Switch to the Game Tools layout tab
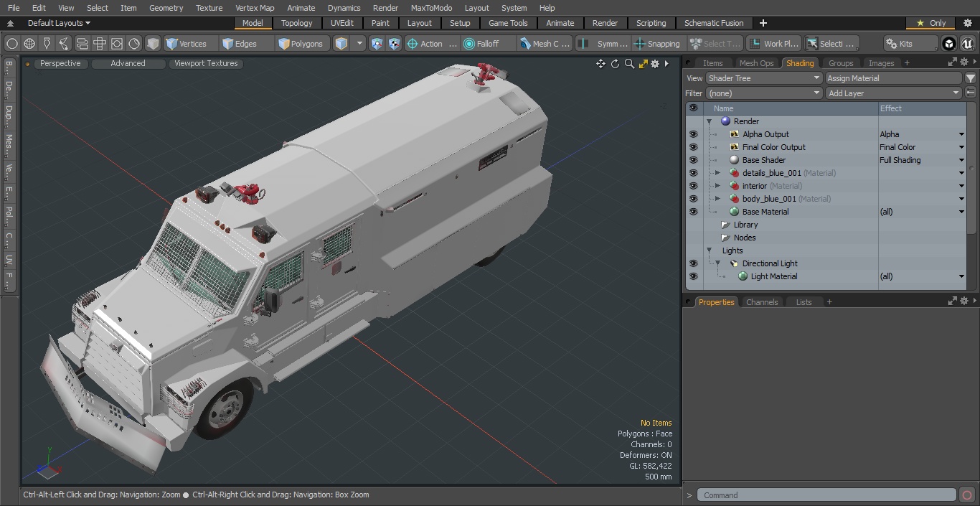This screenshot has width=980, height=506. [508, 23]
